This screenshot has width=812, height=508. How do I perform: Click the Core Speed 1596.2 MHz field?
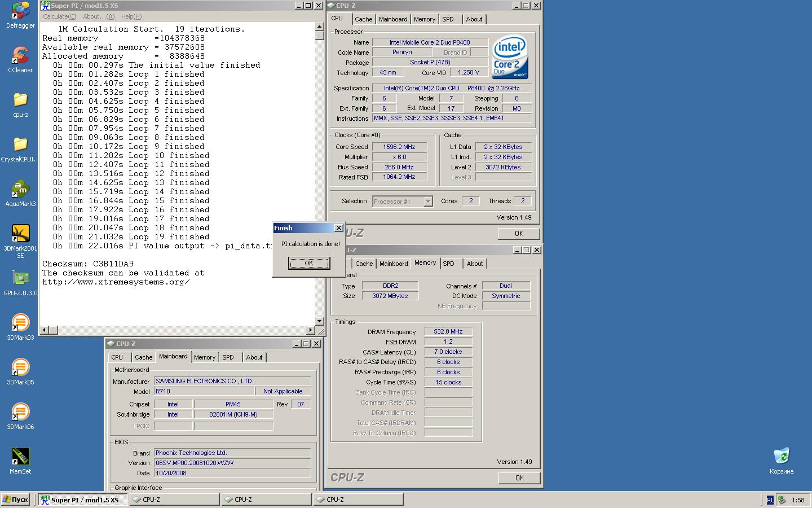(x=399, y=147)
